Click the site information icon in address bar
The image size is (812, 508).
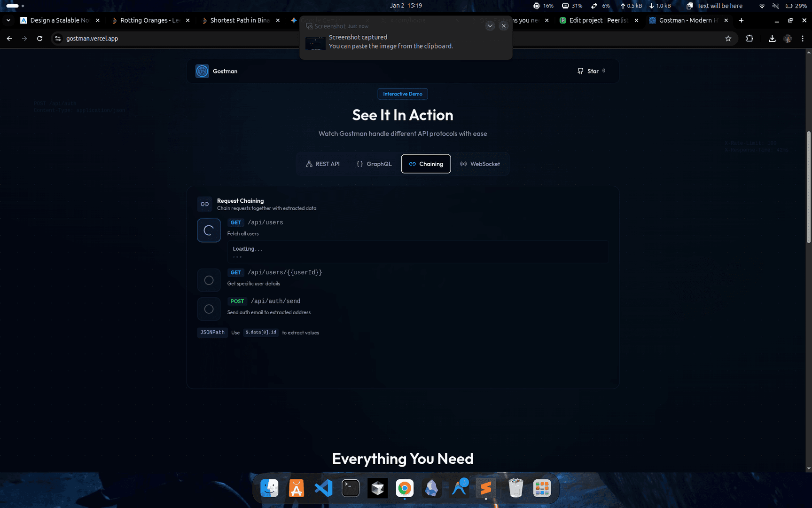(58, 39)
